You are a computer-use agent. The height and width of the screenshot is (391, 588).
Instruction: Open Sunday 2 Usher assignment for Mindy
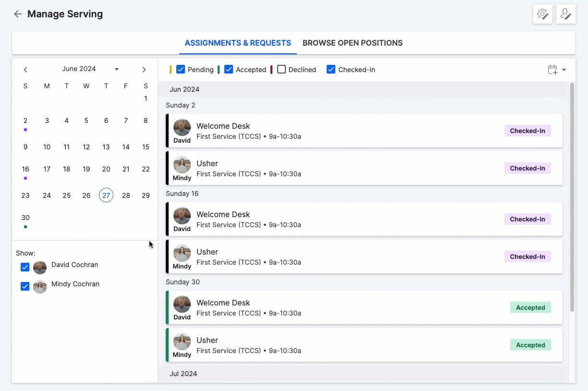coord(364,168)
